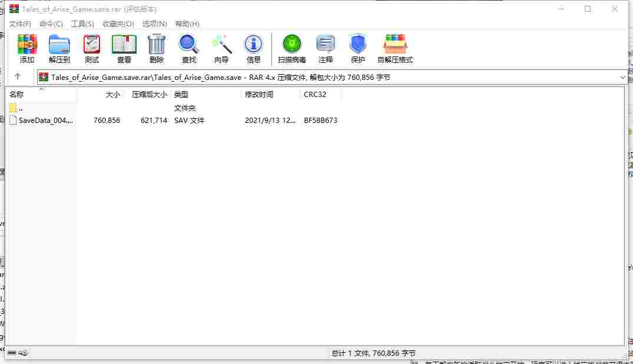Click the SAV 文件 type cell
This screenshot has width=633, height=364.
pos(190,120)
